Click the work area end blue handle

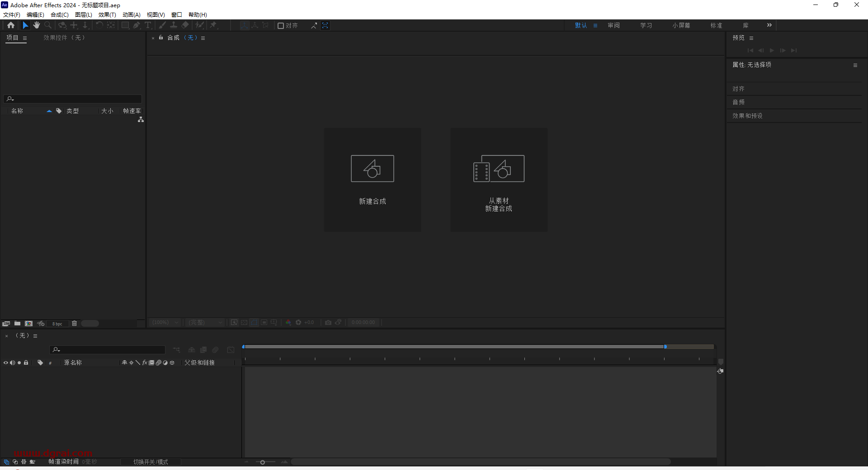click(665, 347)
